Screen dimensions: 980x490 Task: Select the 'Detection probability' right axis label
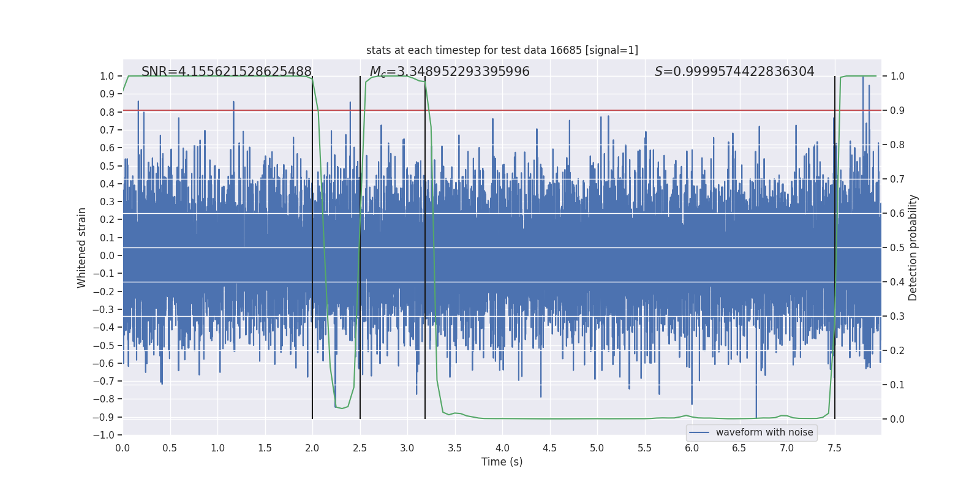pos(913,247)
